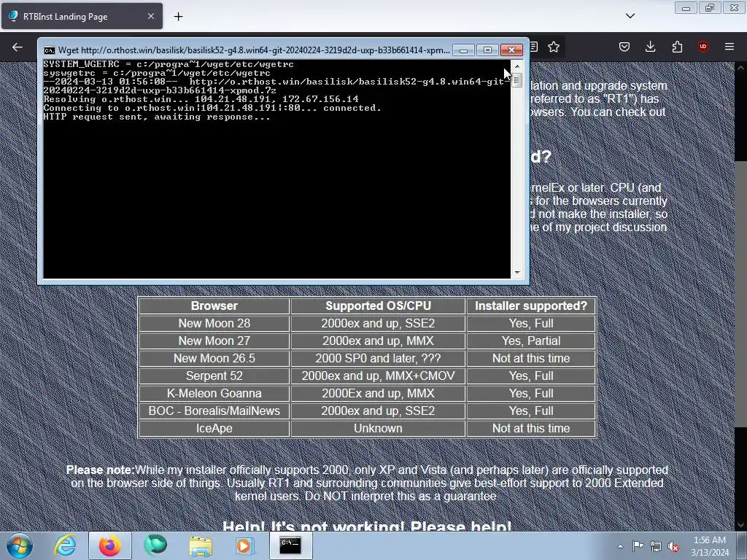Switch to Firefox in the taskbar

(x=109, y=545)
